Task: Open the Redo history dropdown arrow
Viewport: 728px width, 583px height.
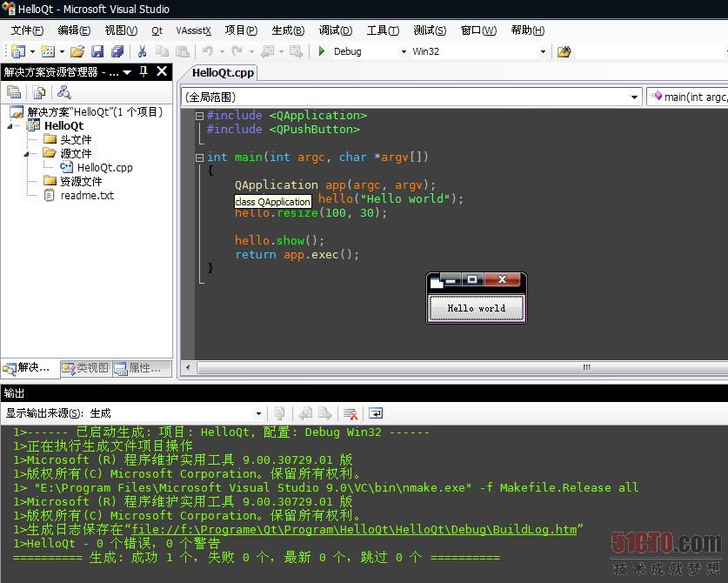Action: pyautogui.click(x=251, y=51)
